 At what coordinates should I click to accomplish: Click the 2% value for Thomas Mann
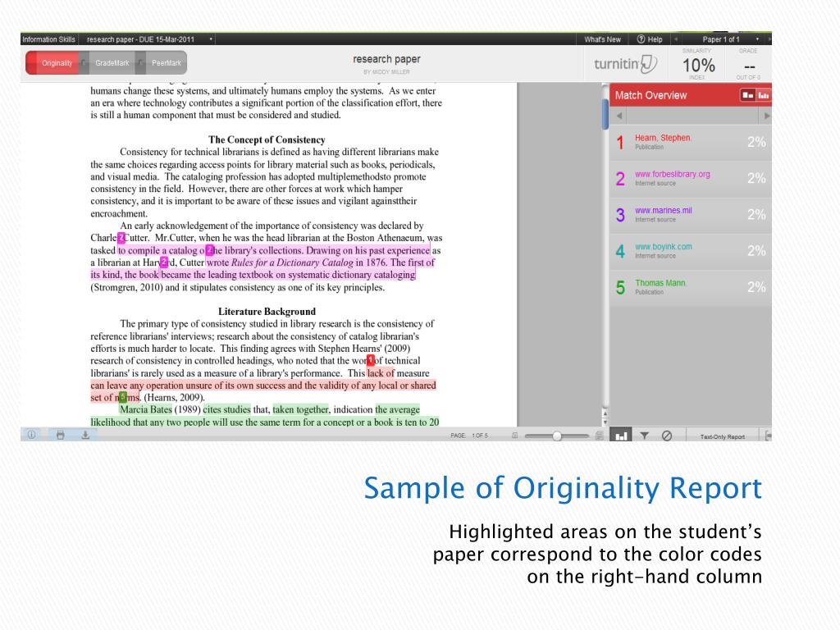coord(756,287)
